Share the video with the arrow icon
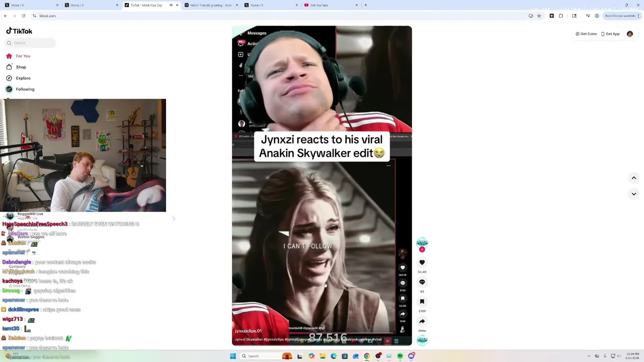Viewport: 644px width, 362px height. pyautogui.click(x=422, y=321)
